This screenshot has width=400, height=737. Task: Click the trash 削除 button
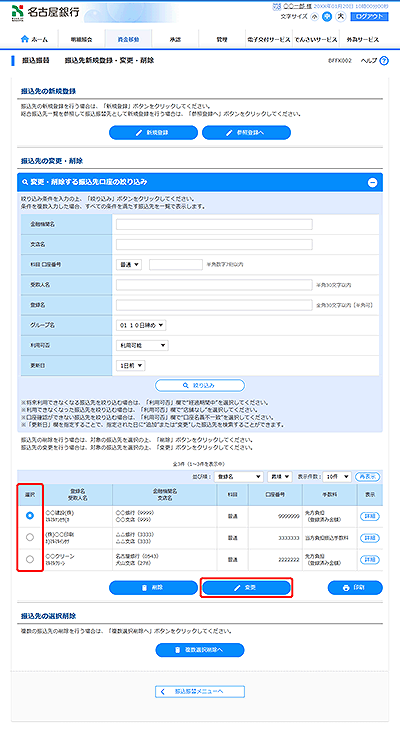coord(153,588)
